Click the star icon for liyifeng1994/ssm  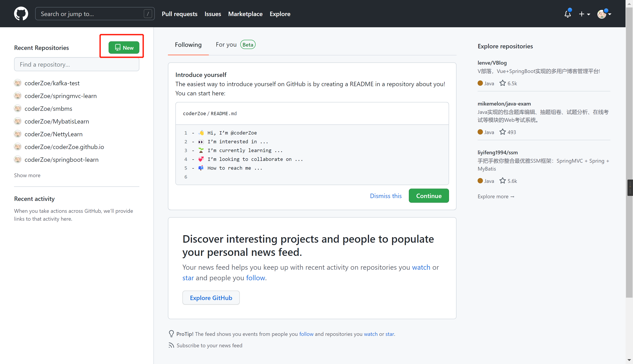pyautogui.click(x=502, y=180)
